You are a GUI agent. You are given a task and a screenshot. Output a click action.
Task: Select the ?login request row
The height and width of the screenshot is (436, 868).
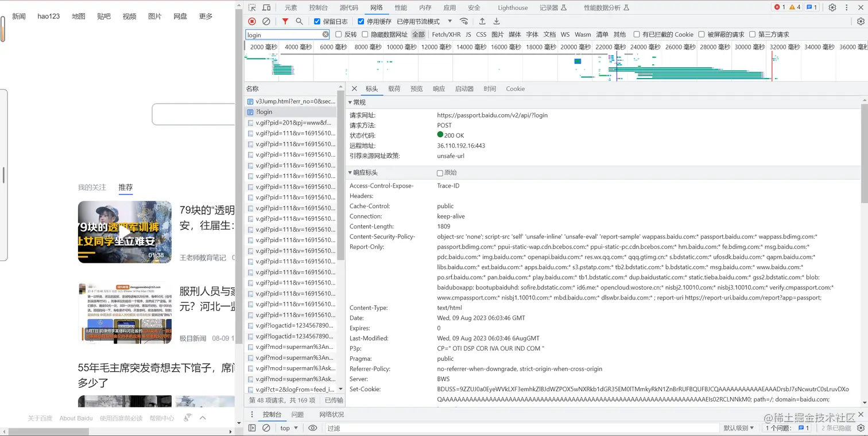pos(291,112)
